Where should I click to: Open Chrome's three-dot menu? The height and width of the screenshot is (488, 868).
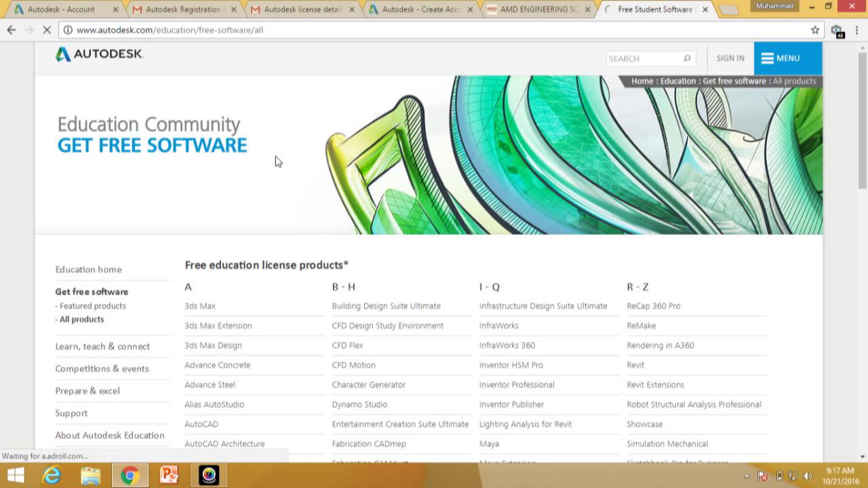click(x=857, y=30)
